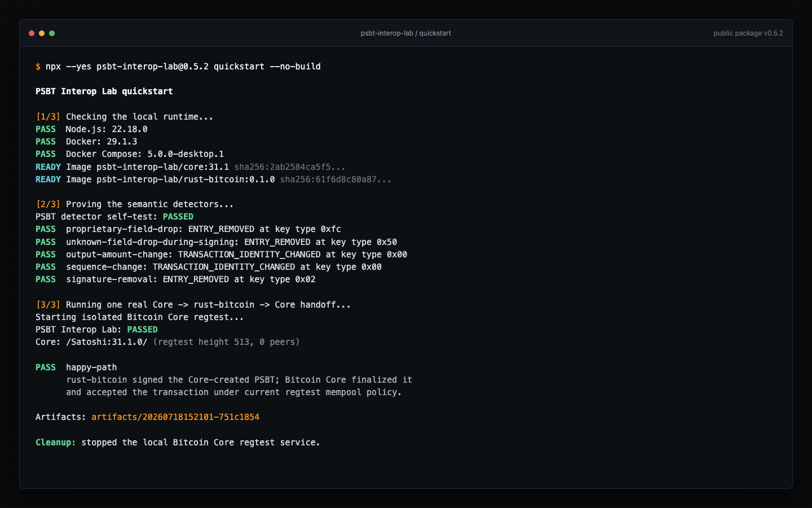Click the PSBT detector self-test PASSED line

click(114, 217)
